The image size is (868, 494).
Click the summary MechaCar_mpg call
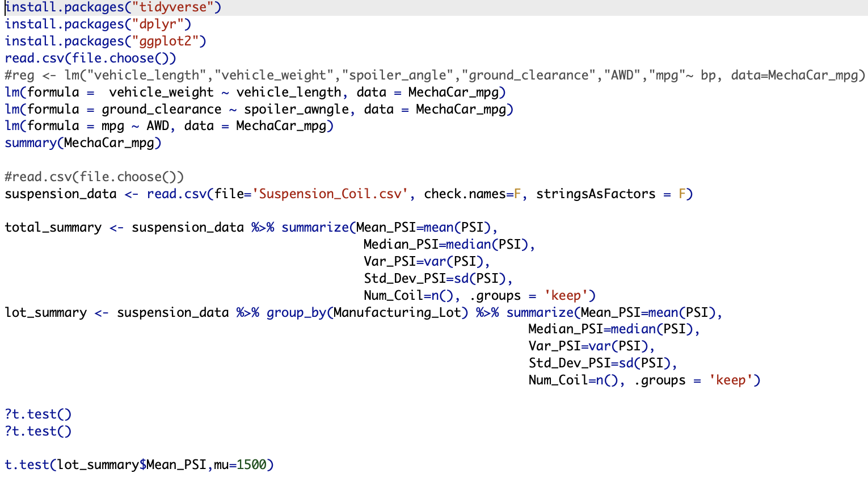pos(82,143)
